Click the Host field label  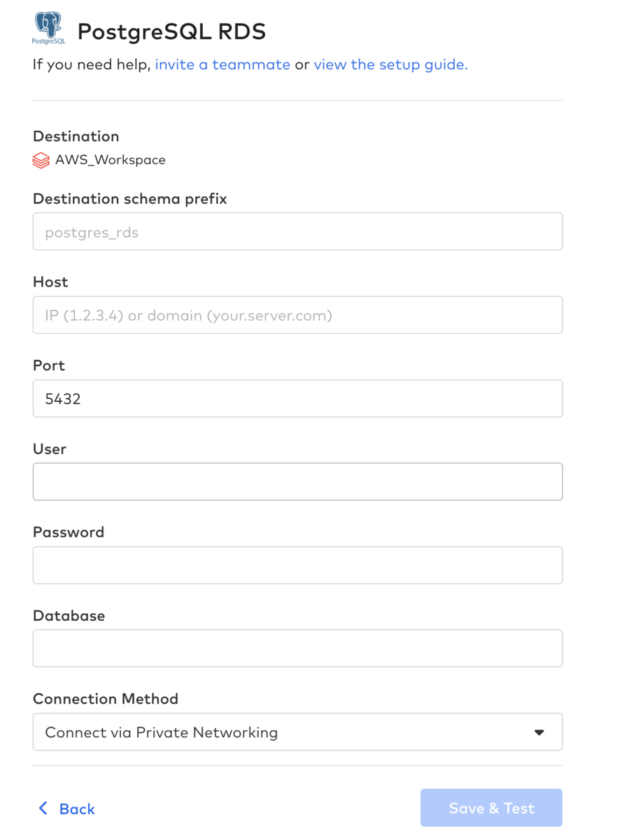[x=50, y=282]
